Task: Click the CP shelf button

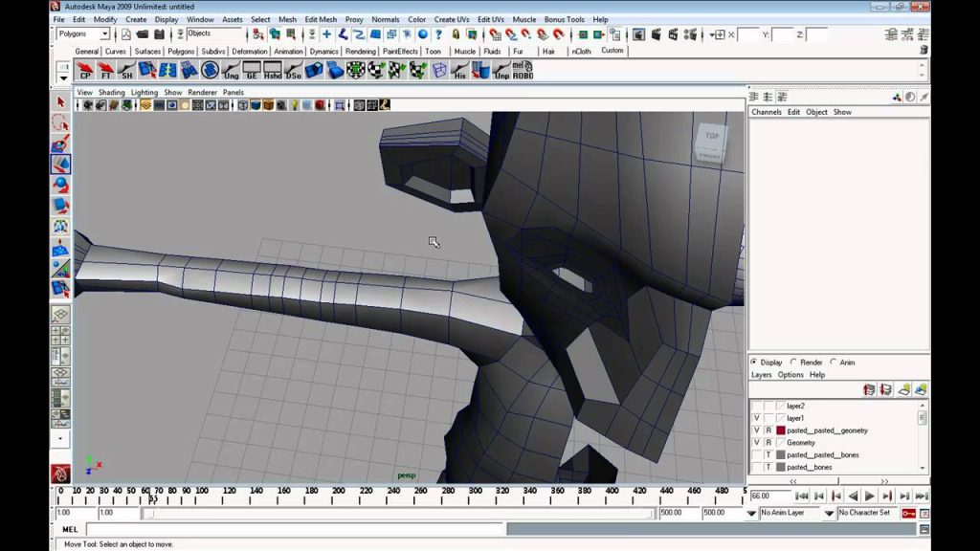Action: 85,70
